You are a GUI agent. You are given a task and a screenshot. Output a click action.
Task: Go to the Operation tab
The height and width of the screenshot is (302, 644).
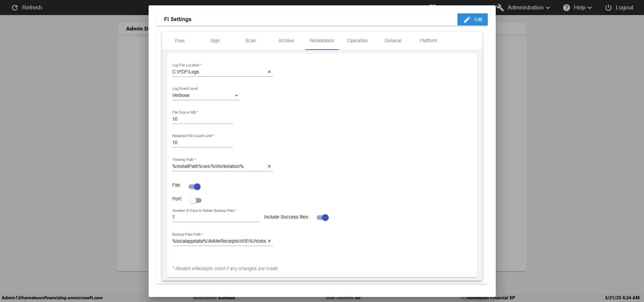click(x=357, y=41)
